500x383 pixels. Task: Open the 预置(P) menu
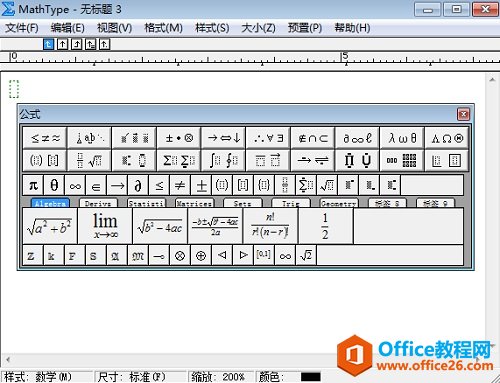coord(305,28)
